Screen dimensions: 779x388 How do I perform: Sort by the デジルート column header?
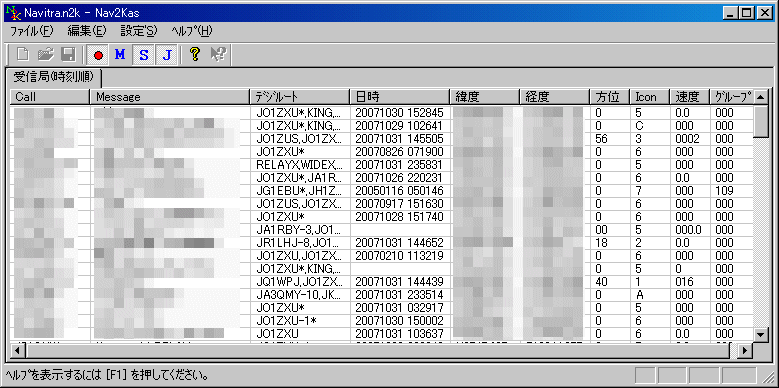click(x=300, y=97)
